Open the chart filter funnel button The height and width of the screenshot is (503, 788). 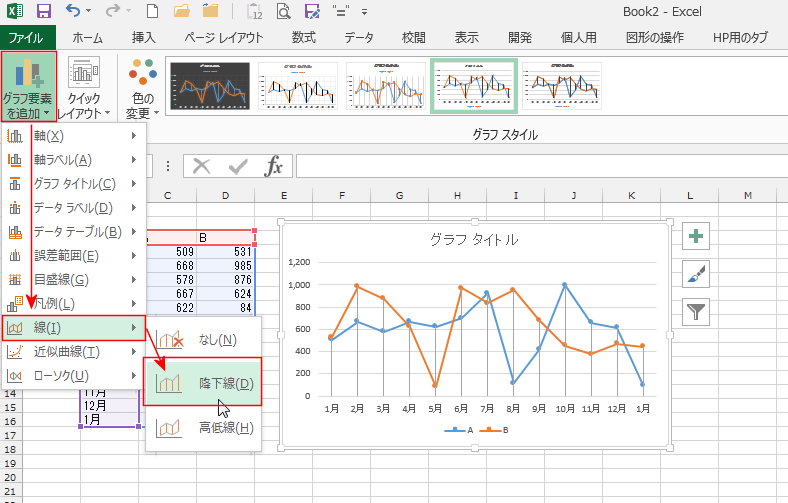(x=696, y=311)
